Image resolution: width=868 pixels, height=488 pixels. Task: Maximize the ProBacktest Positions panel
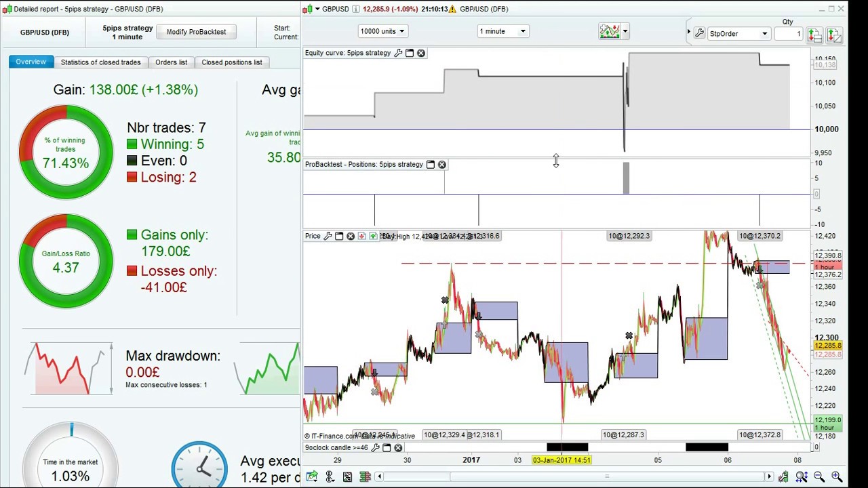pyautogui.click(x=431, y=164)
